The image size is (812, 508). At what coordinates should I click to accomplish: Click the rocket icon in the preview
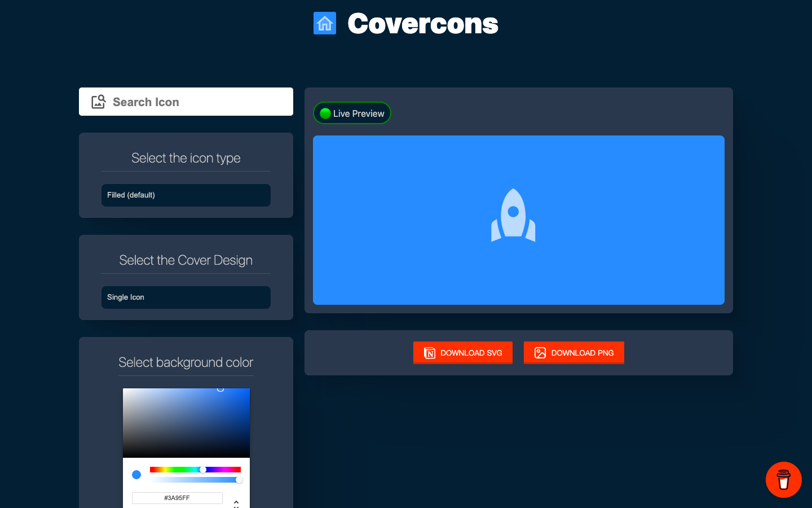pos(513,216)
